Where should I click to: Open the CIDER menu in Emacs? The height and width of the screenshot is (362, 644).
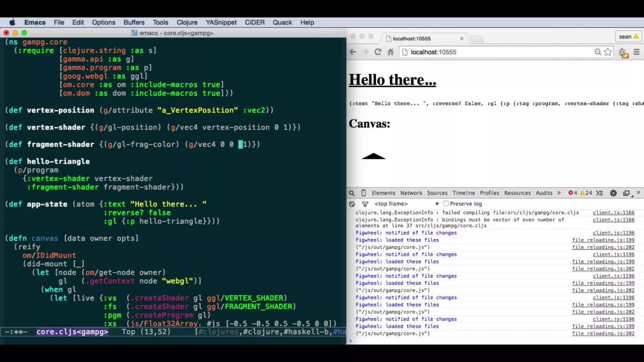pyautogui.click(x=254, y=22)
